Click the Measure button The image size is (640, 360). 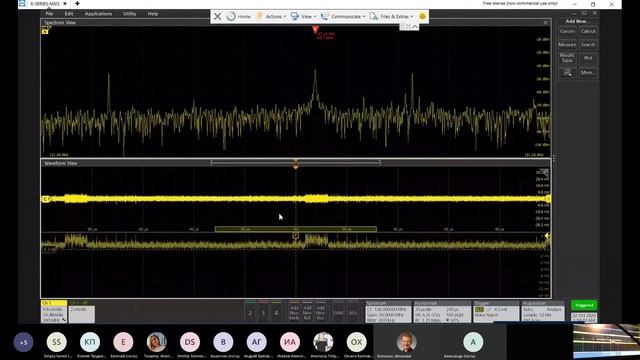coord(567,44)
